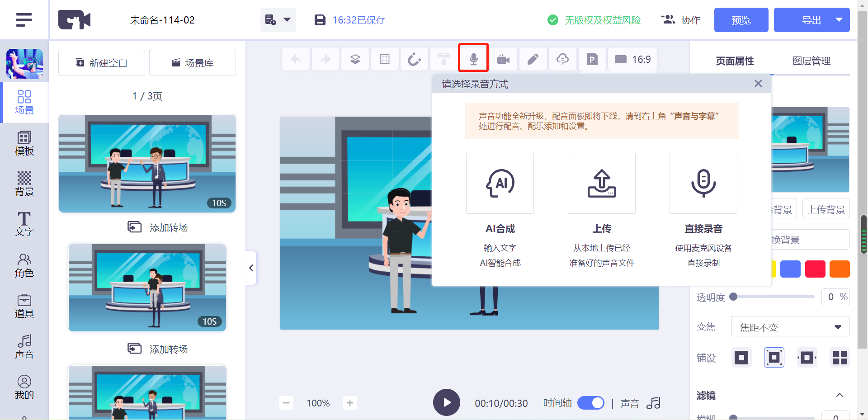Toggle the grid tool icon
The image size is (868, 420).
[385, 59]
